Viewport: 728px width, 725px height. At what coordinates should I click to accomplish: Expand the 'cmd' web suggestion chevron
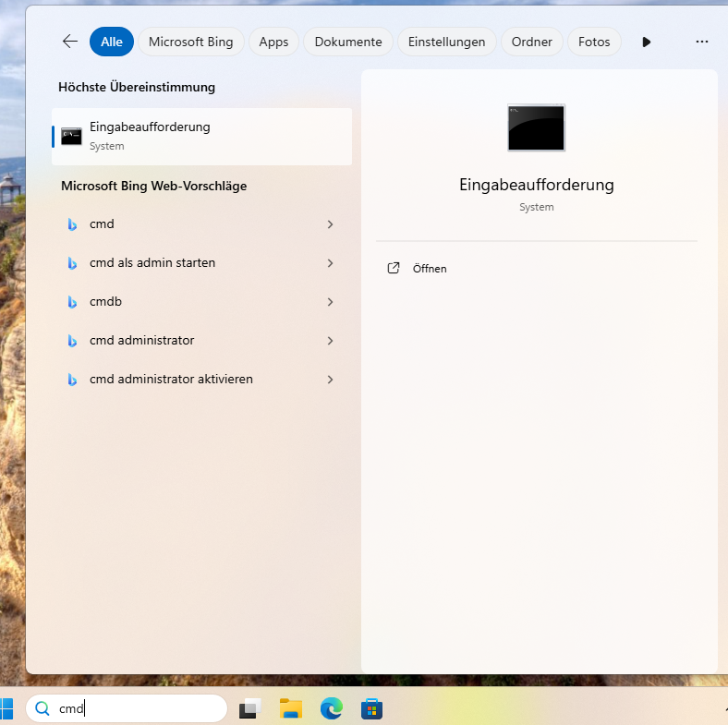coord(330,224)
